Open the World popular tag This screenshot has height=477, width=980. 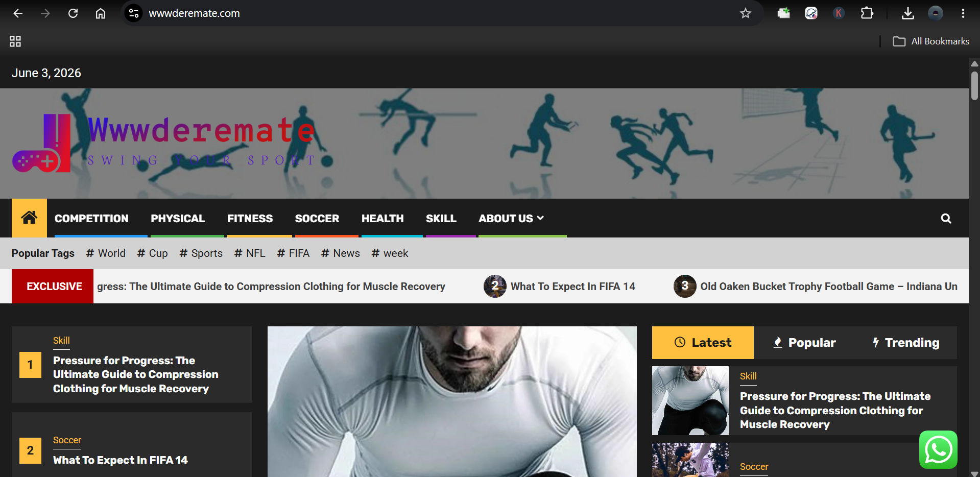(x=106, y=253)
